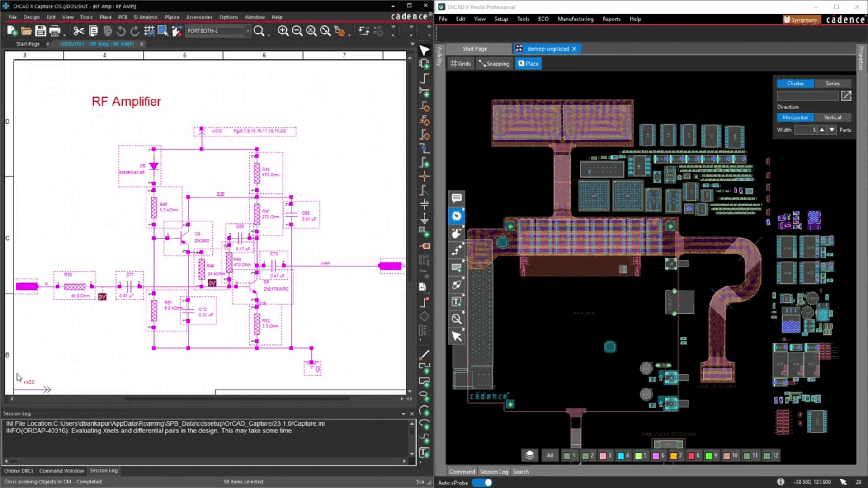Open the comment bubble tool in Presto

pos(457,198)
